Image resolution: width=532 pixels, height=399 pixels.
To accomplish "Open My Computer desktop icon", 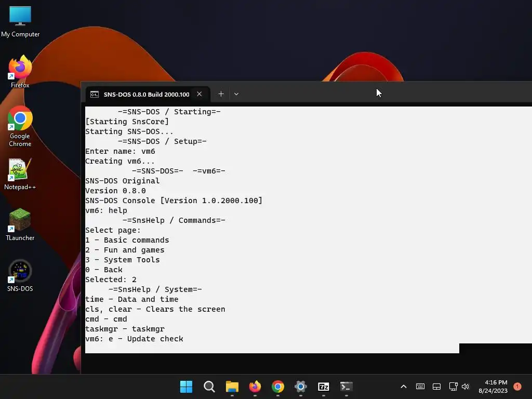I will (x=20, y=21).
